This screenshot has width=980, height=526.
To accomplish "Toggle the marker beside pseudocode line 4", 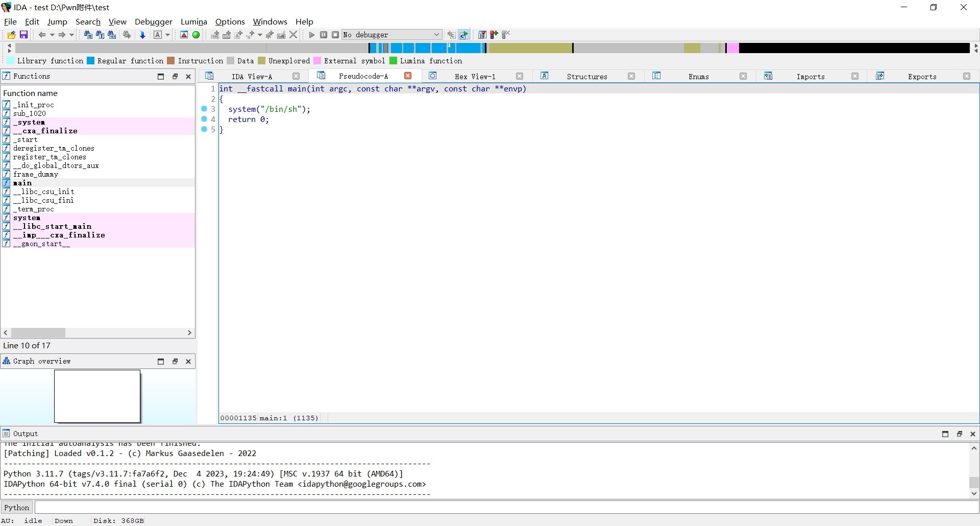I will tap(204, 119).
